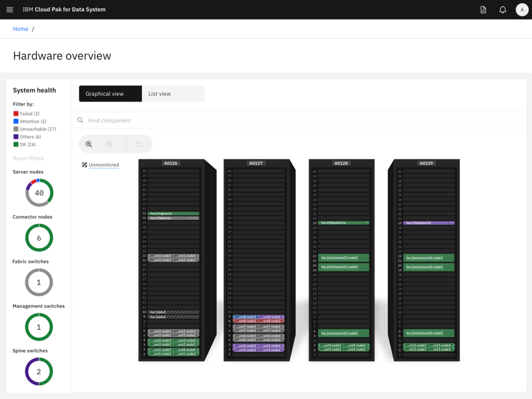Click the Connector nodes donut chart
Viewport: 532px width, 399px height.
click(39, 238)
